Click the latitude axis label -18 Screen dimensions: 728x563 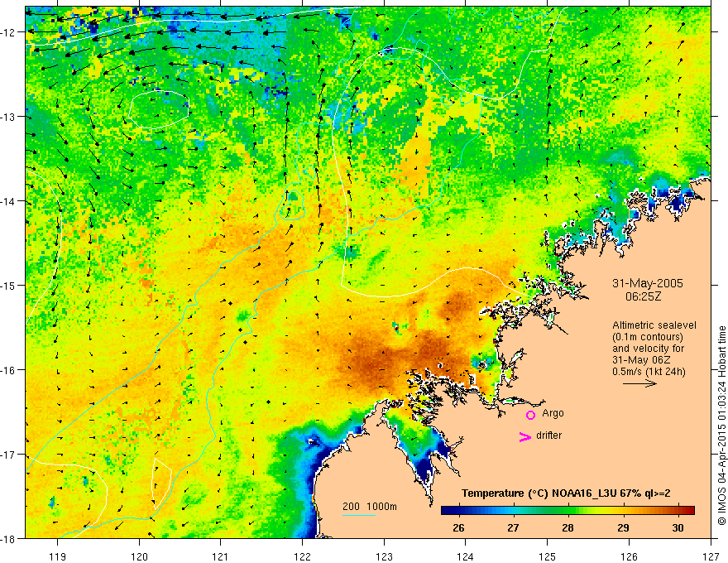[x=9, y=538]
